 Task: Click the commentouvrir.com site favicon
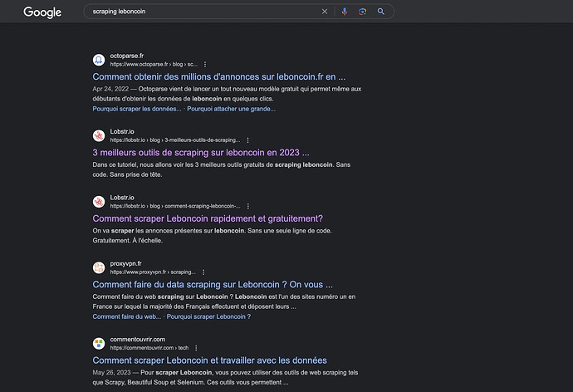(98, 343)
